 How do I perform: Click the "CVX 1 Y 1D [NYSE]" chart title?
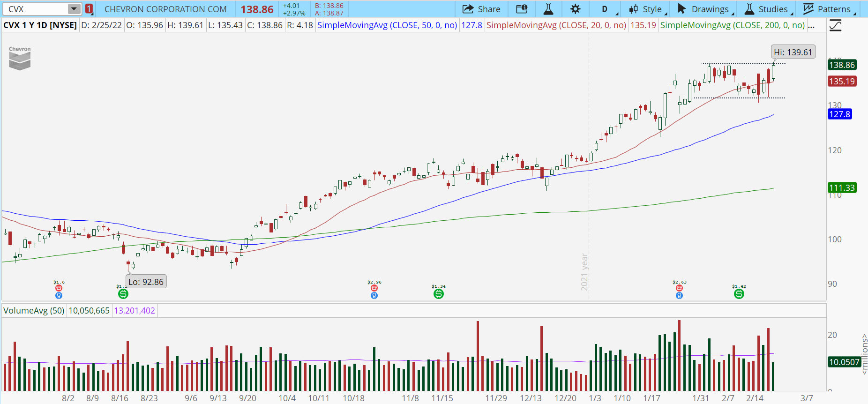40,25
